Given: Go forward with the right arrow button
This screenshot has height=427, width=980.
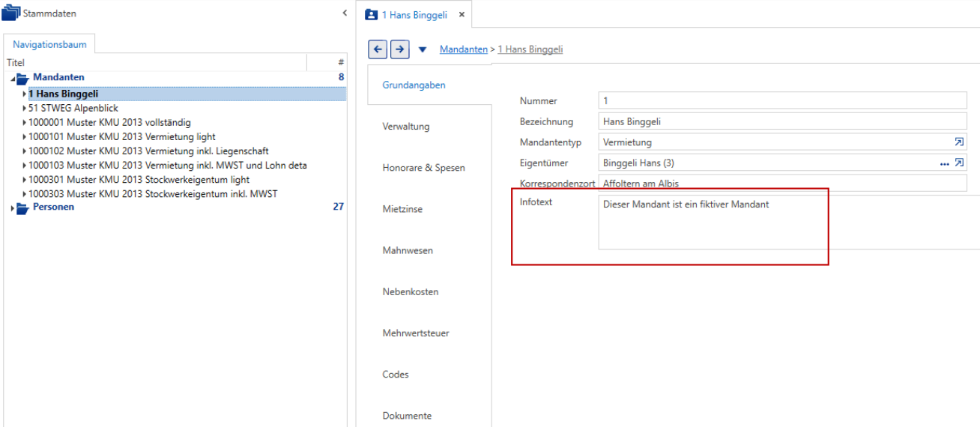Looking at the screenshot, I should (x=400, y=49).
